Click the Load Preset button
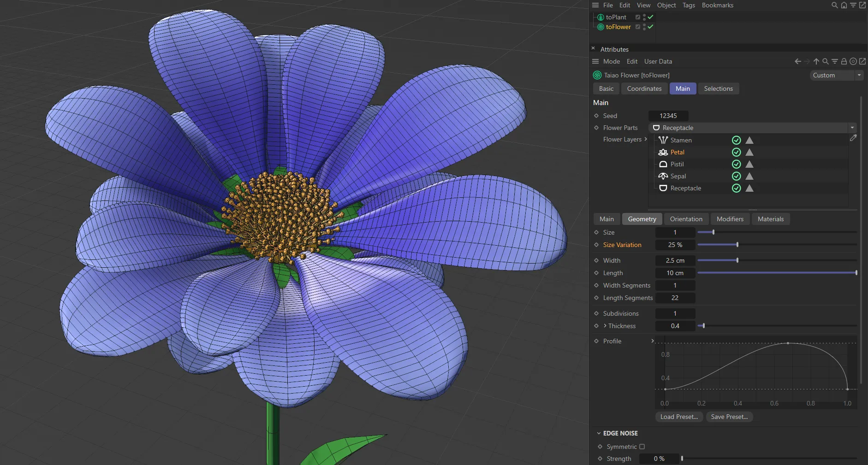This screenshot has height=465, width=868. (678, 417)
